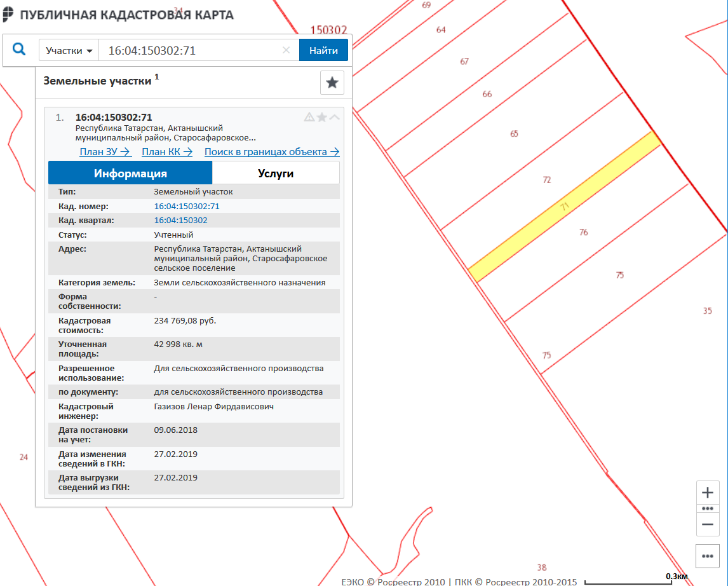This screenshot has width=728, height=586.
Task: Click the Публичная кадастровая карта logo
Action: tap(118, 15)
